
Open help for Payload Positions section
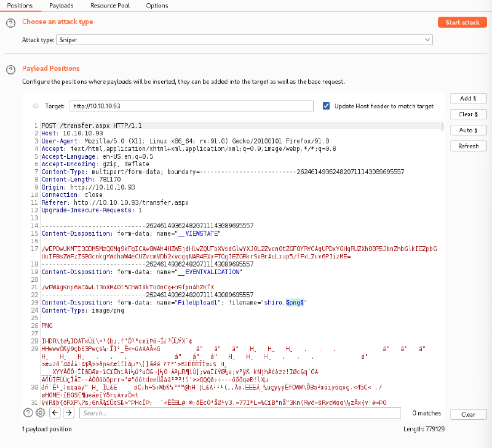(10, 70)
